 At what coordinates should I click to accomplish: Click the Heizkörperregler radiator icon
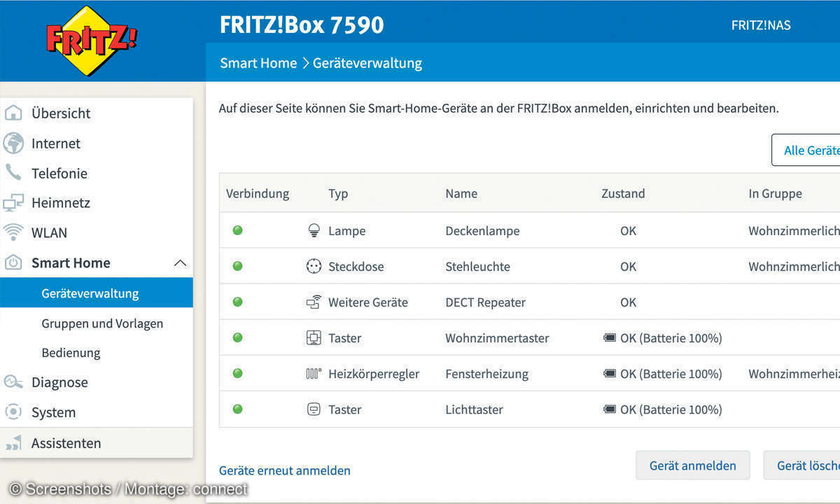point(314,374)
